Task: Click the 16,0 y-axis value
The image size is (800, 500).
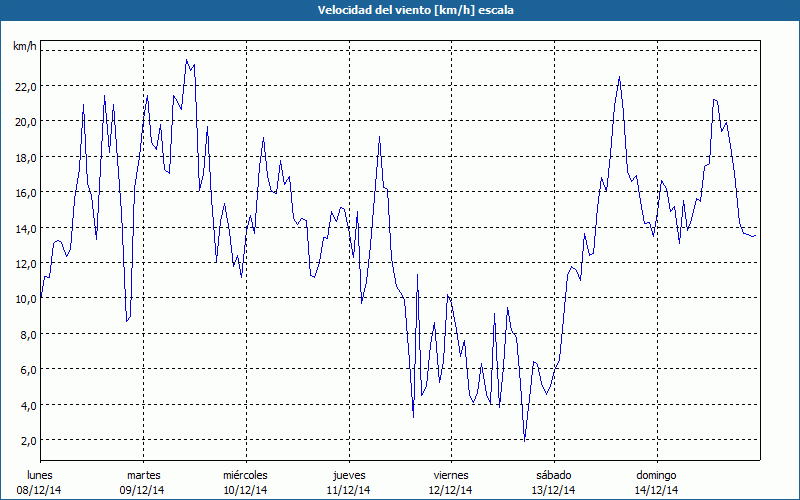Action: pyautogui.click(x=25, y=192)
